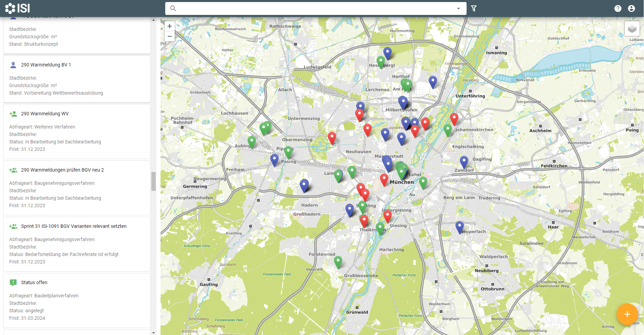Viewport: 644px width, 335px height.
Task: Open the map layers switcher
Action: (632, 29)
